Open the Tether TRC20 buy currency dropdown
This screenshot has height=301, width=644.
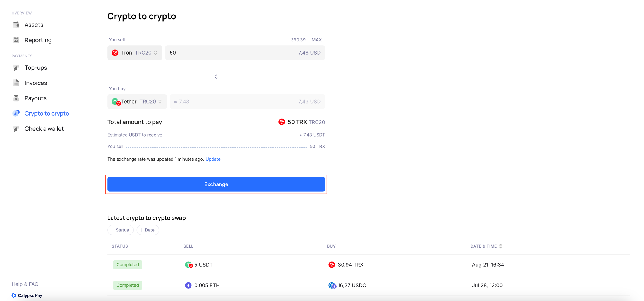(x=137, y=102)
